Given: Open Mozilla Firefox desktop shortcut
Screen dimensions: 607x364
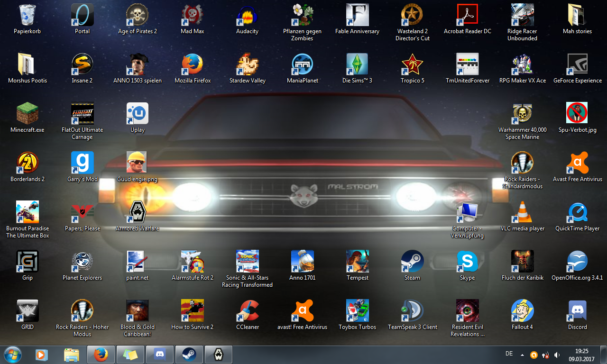Looking at the screenshot, I should point(193,64).
